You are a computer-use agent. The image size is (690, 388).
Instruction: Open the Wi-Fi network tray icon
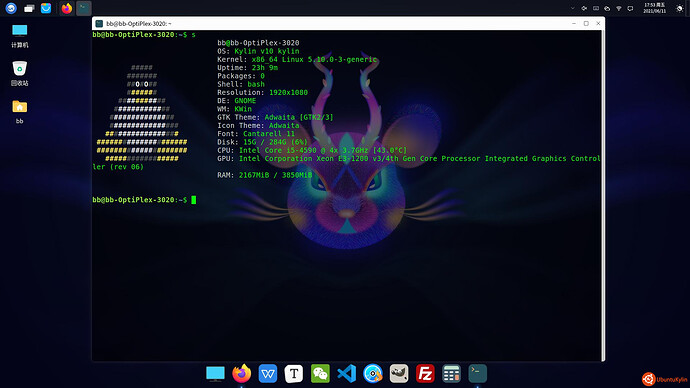[619, 8]
